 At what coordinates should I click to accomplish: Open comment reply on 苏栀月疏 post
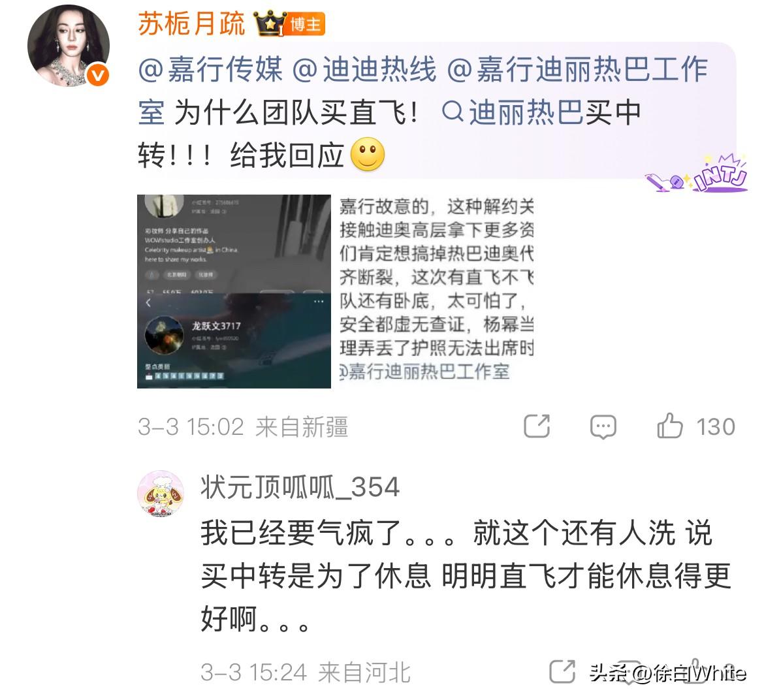[603, 427]
